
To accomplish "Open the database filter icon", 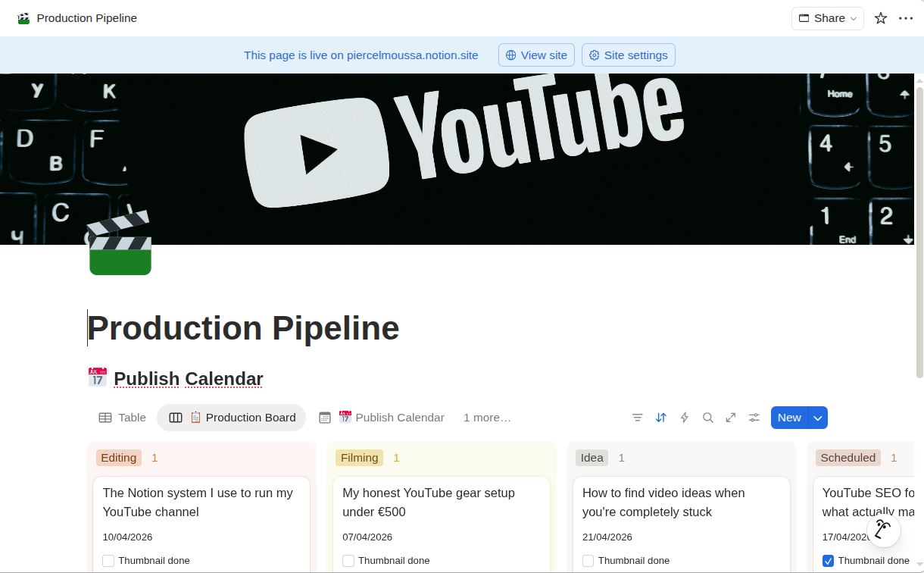I will tap(638, 418).
